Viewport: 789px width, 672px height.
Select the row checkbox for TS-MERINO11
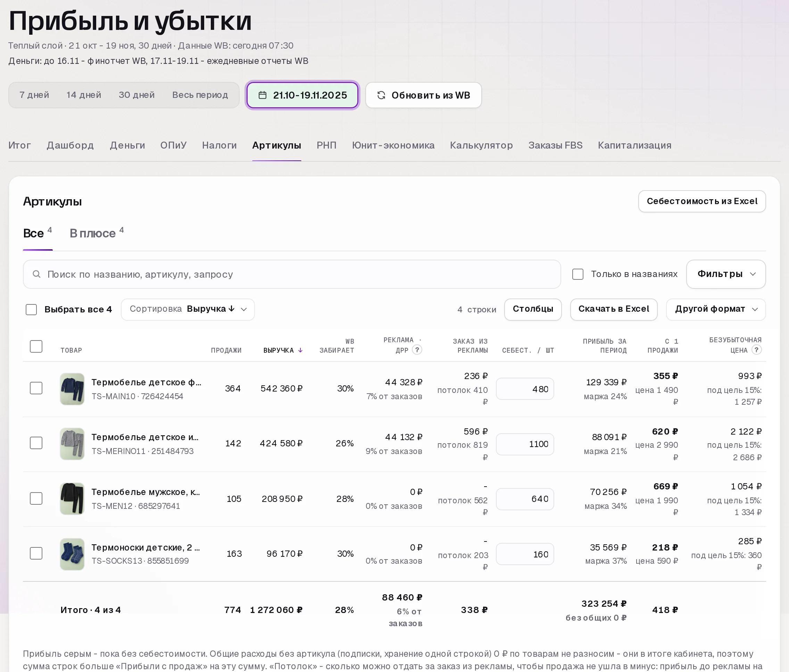tap(36, 443)
